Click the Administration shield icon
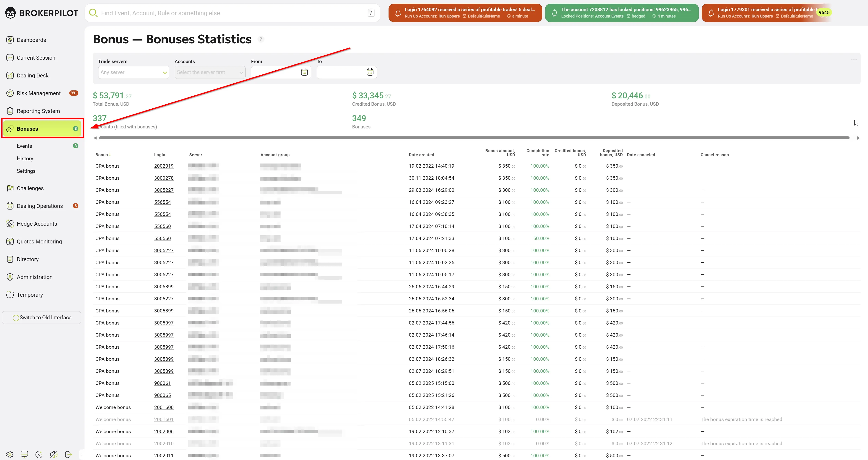 pos(10,277)
